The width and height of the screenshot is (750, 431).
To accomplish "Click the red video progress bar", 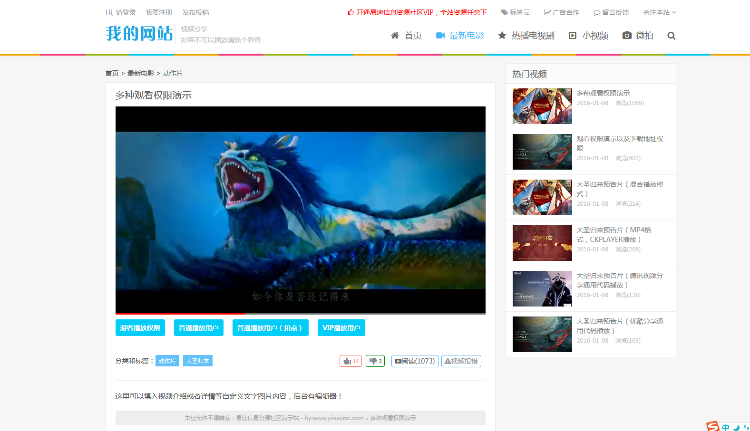I will pos(180,313).
